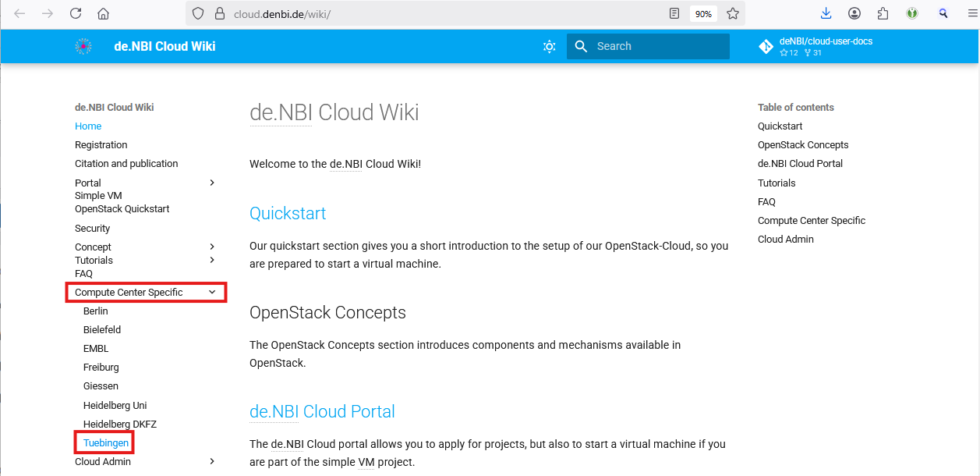Open the Extensions puzzle menu
Image resolution: width=980 pixels, height=476 pixels.
tap(883, 13)
